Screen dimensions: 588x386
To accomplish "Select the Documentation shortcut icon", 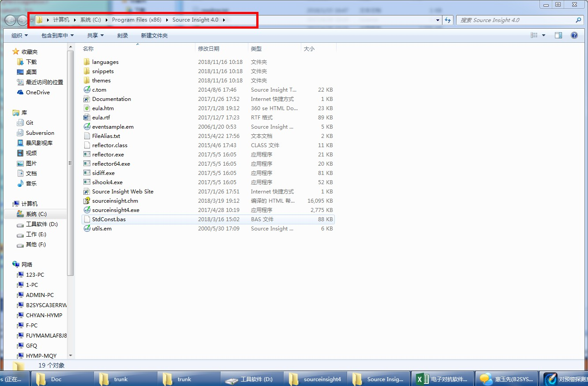I will click(x=87, y=99).
